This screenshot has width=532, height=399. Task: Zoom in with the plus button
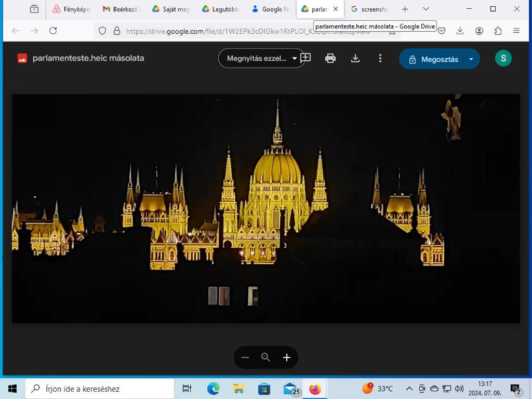tap(287, 357)
